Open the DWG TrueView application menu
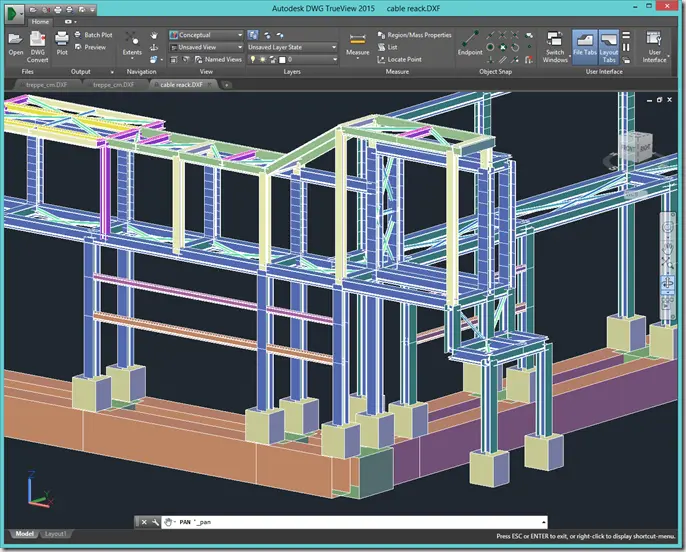Viewport: 686px width, 552px height. coord(14,13)
